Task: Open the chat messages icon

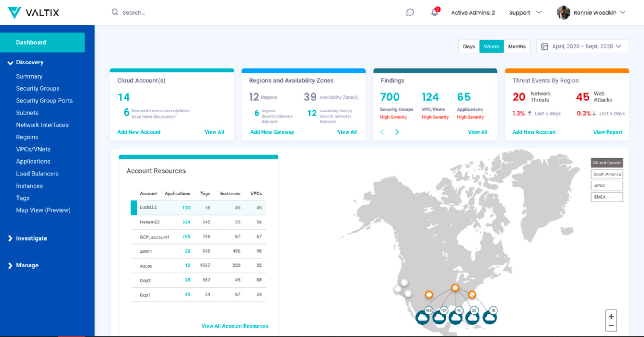Action: click(410, 12)
